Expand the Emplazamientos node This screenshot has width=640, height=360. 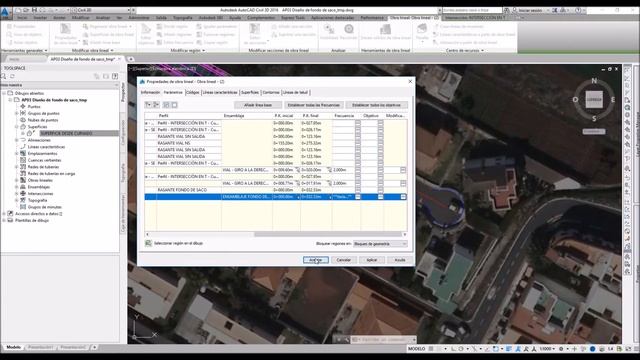click(17, 153)
